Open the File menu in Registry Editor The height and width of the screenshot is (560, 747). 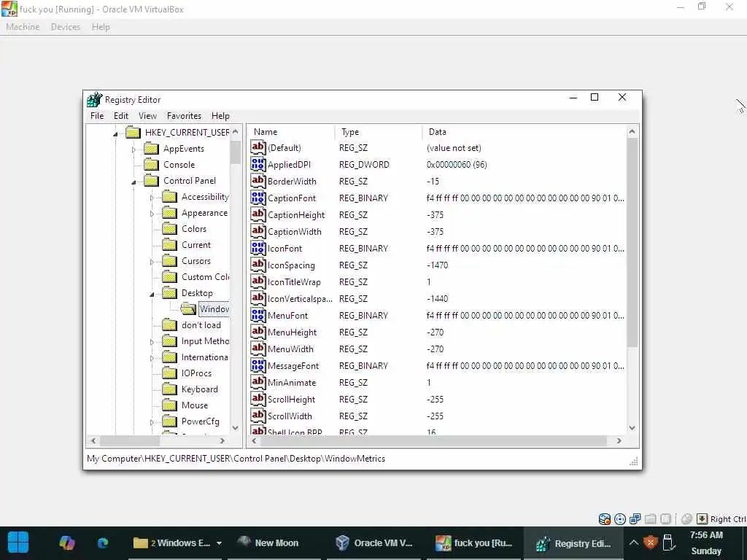pyautogui.click(x=97, y=116)
